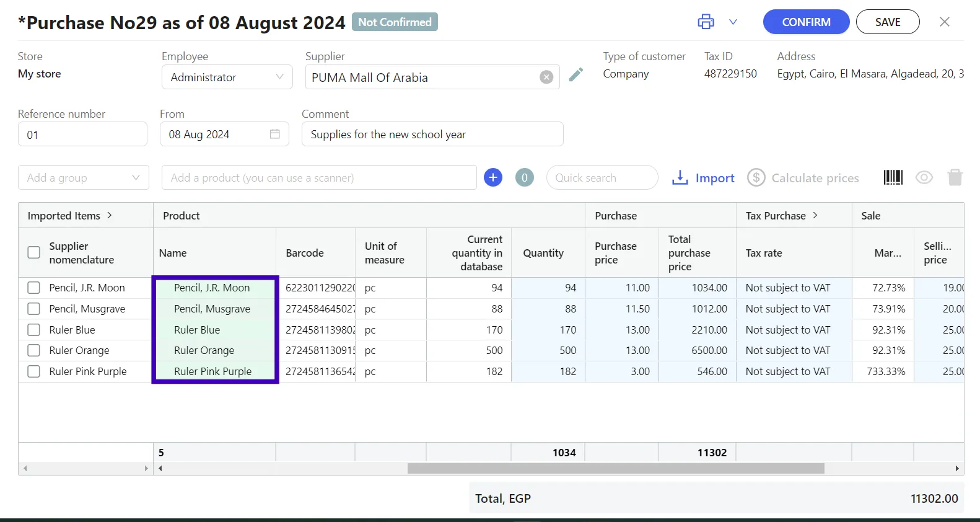This screenshot has width=980, height=522.
Task: Toggle the eye visibility icon
Action: click(924, 177)
